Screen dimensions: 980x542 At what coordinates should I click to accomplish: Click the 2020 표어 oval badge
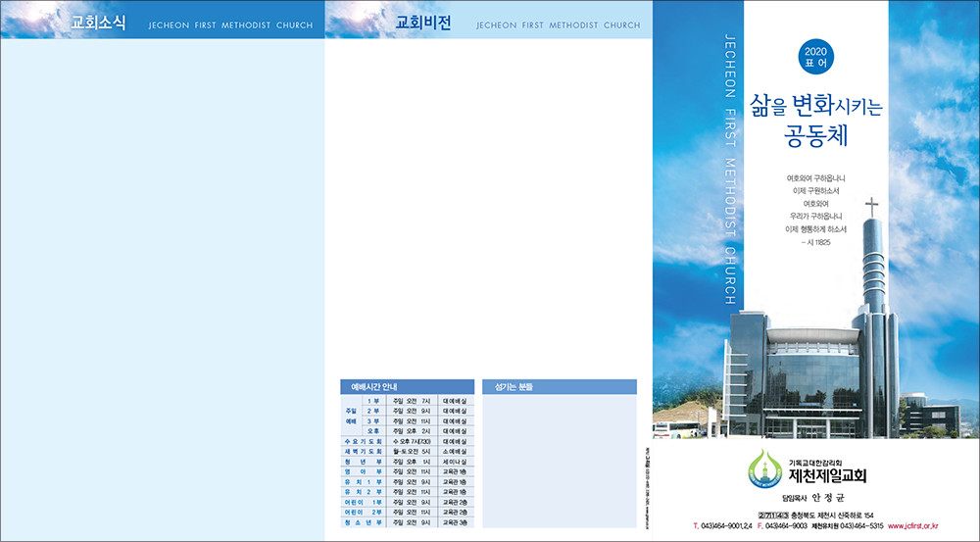[815, 56]
